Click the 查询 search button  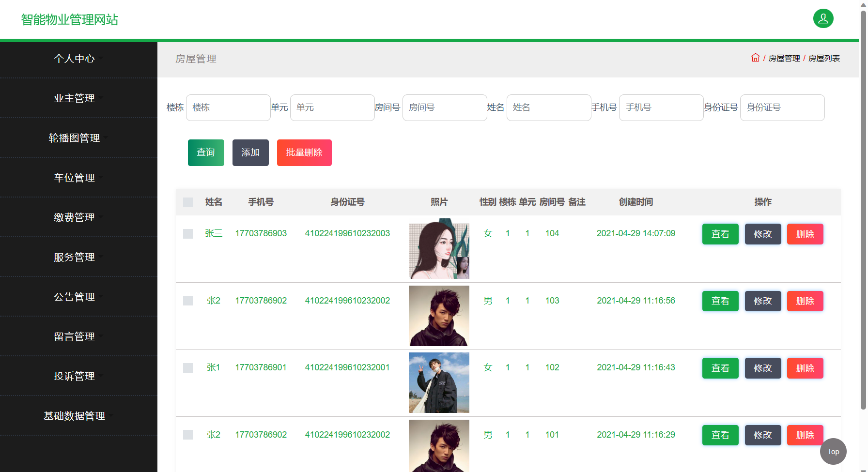[x=206, y=152]
